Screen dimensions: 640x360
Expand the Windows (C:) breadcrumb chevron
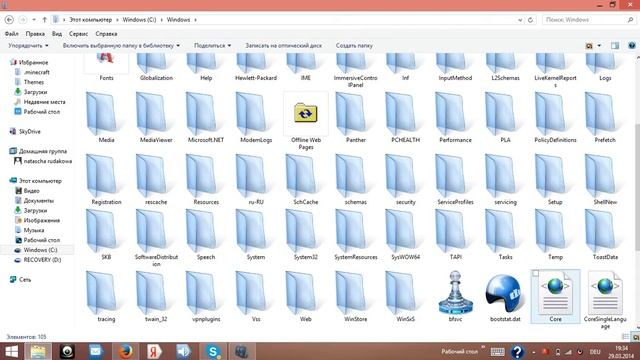tap(161, 20)
